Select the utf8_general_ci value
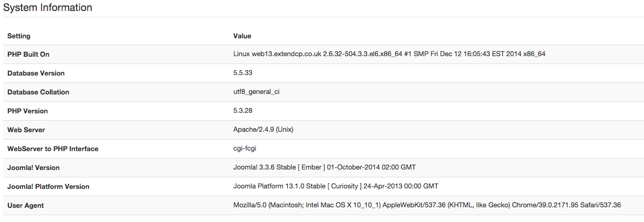Viewport: 644px width, 222px height. tap(256, 92)
